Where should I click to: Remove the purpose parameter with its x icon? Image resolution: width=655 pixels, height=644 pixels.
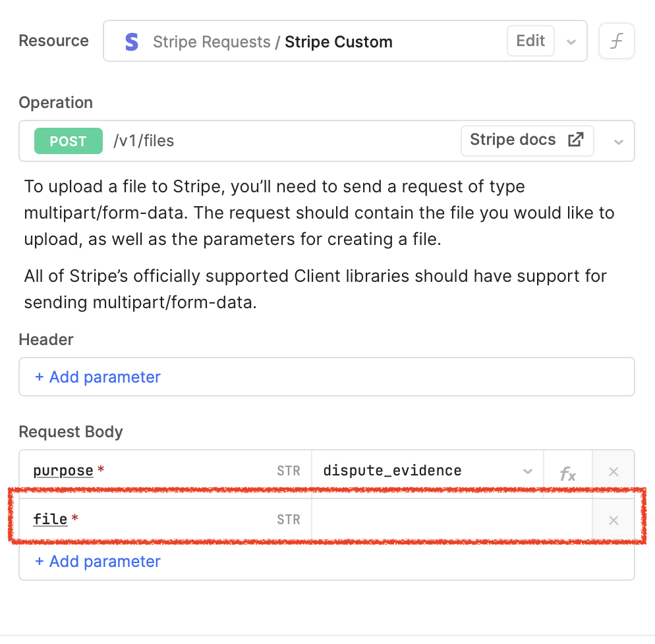click(613, 470)
